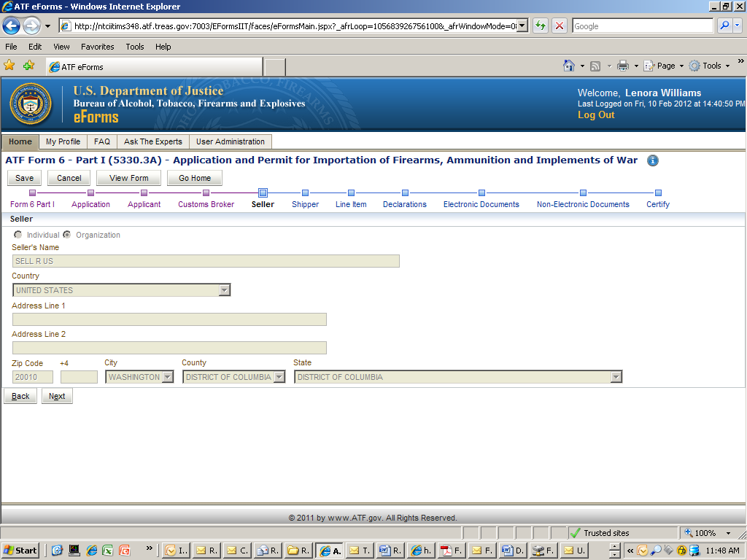Open the Favorites menu
Viewport: 747px width, 560px height.
point(98,47)
